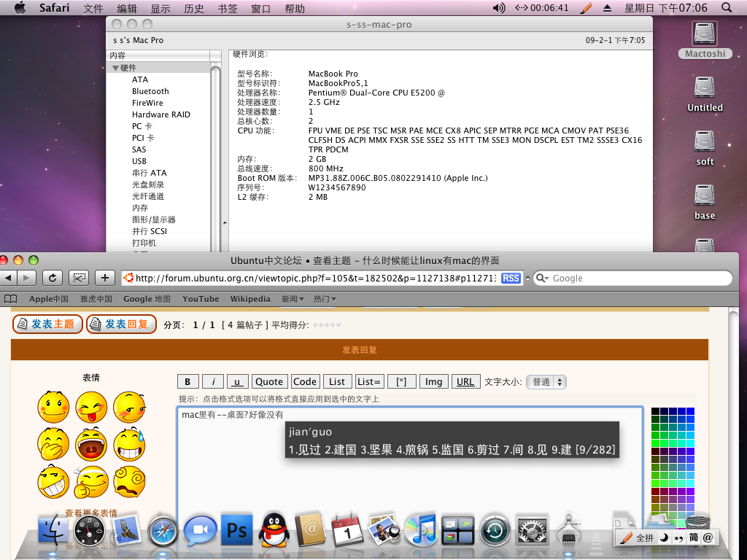
Task: Launch Preview from the Dock
Action: click(x=384, y=530)
